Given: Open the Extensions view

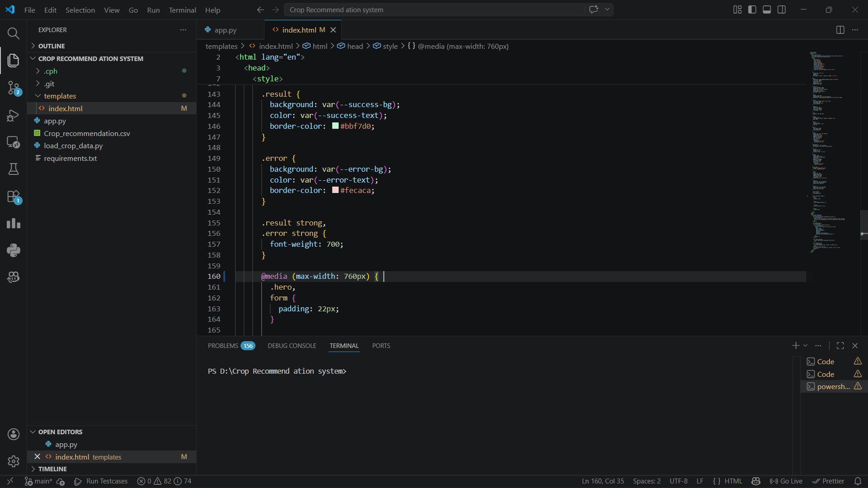Looking at the screenshot, I should tap(13, 197).
